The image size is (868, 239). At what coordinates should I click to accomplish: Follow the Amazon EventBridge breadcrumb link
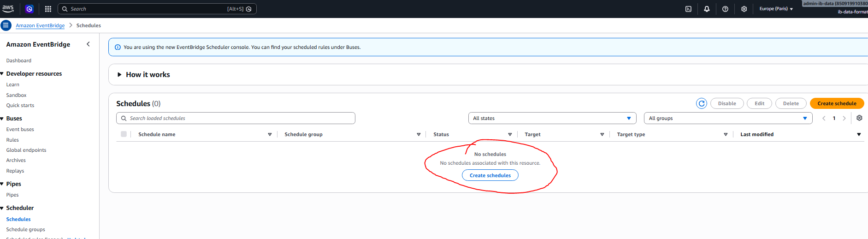pos(40,25)
